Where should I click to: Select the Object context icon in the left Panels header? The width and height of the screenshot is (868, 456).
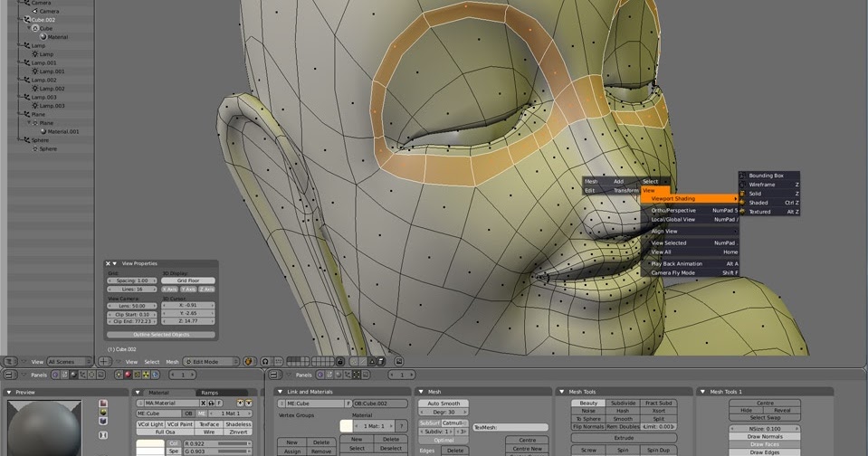pyautogui.click(x=82, y=375)
